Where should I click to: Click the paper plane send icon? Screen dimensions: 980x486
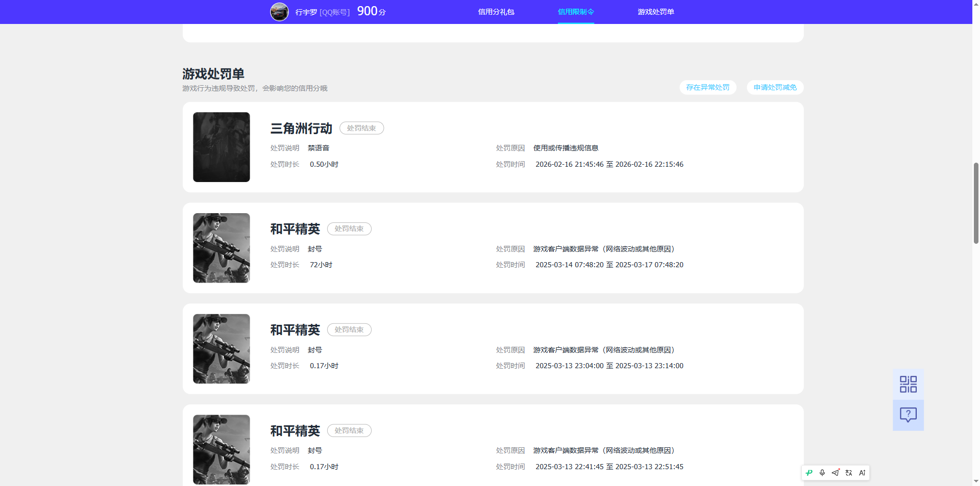[836, 473]
